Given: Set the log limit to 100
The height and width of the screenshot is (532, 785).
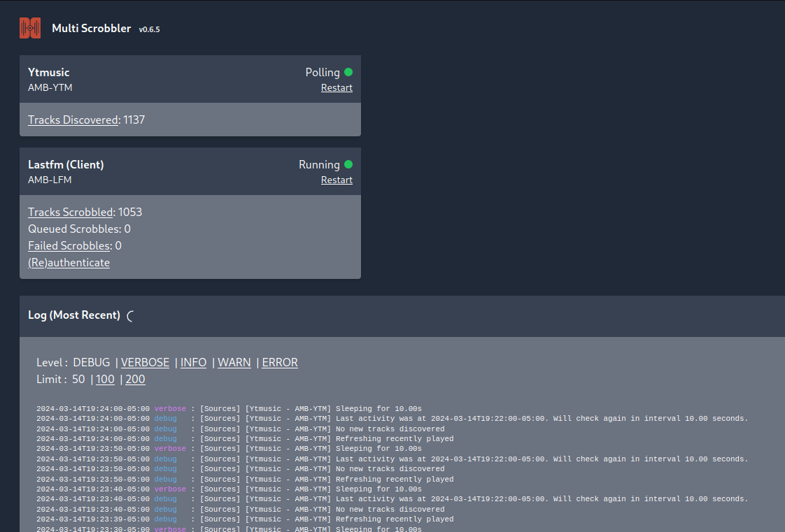Looking at the screenshot, I should (x=105, y=379).
